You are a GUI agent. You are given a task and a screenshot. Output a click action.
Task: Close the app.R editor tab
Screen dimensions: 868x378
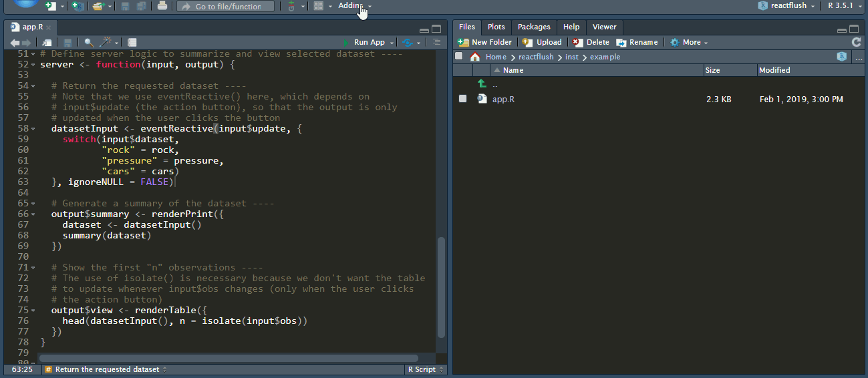(49, 28)
